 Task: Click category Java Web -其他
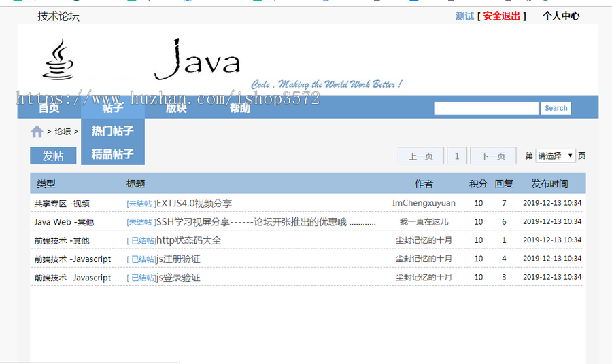tap(64, 222)
